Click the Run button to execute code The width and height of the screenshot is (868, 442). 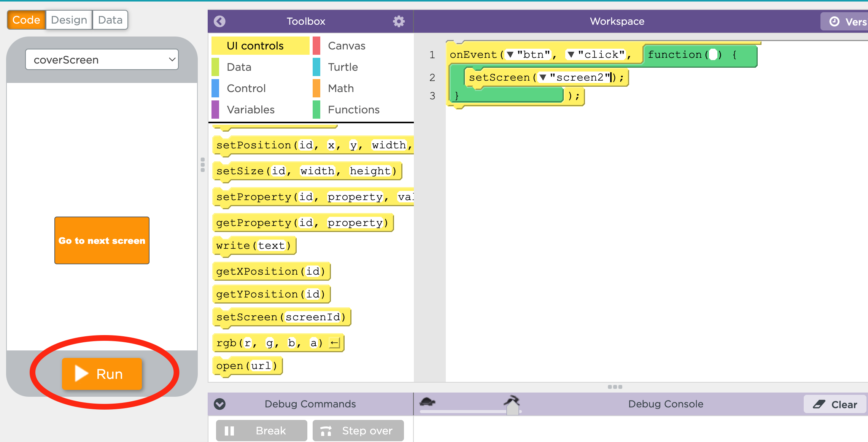click(102, 374)
